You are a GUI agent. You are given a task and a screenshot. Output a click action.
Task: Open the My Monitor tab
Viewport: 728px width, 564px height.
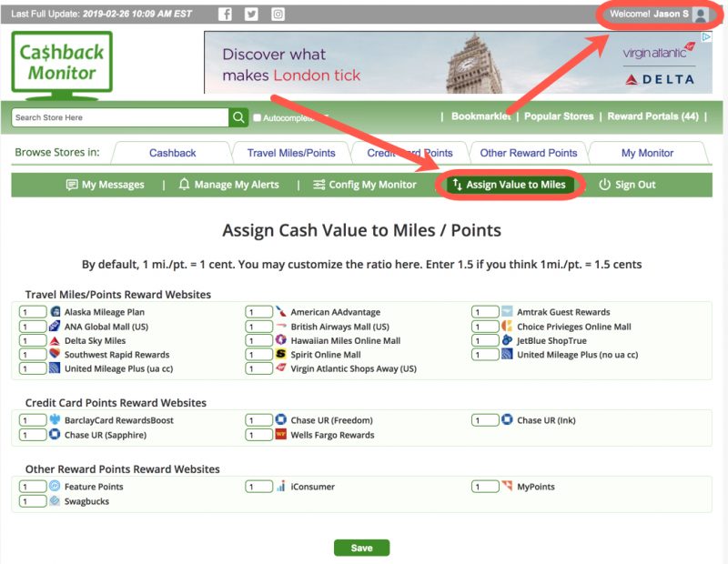point(649,152)
